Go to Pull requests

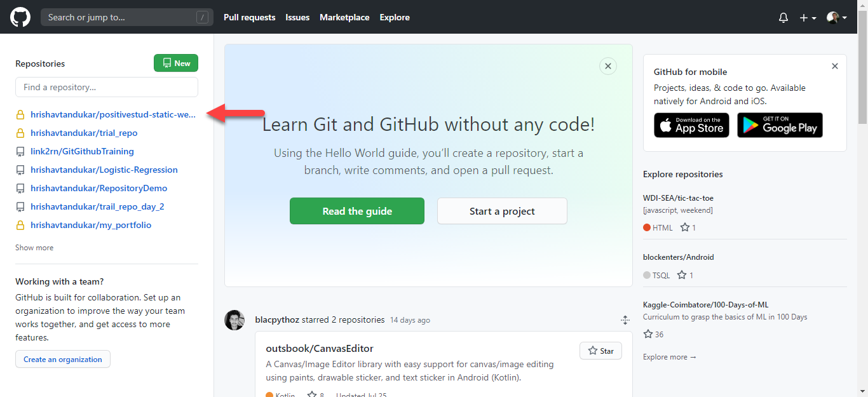click(250, 17)
